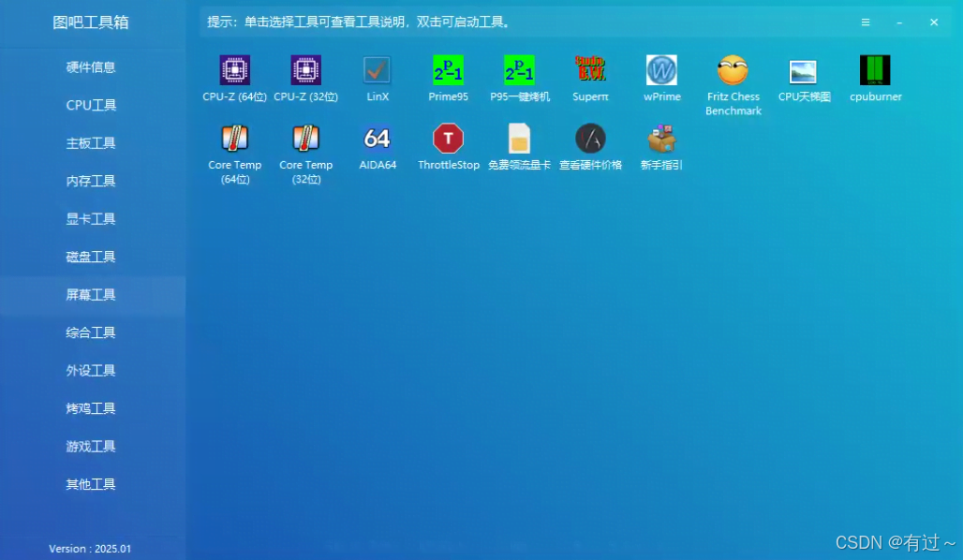Switch to the 外设工具 category
The width and height of the screenshot is (963, 560).
pos(91,371)
